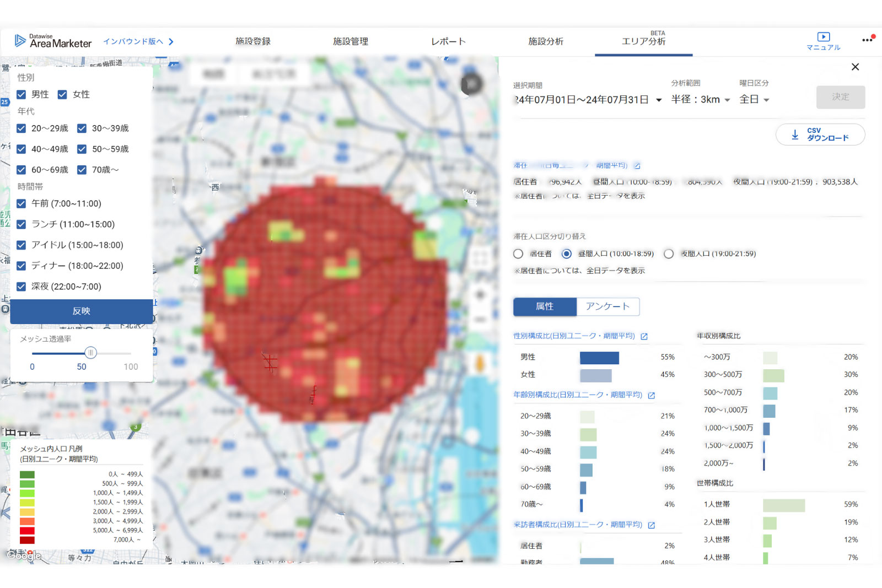Open the three-dot more menu
882x588 pixels.
pyautogui.click(x=868, y=40)
